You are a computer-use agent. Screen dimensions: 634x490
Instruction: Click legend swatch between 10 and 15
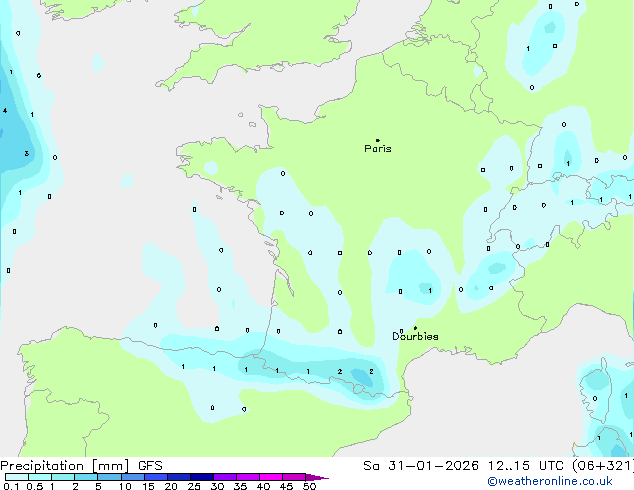(x=133, y=477)
